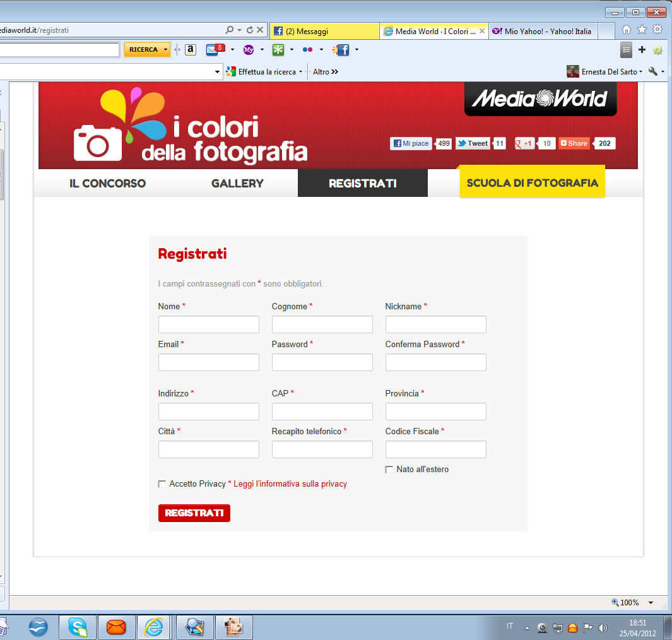Click the Amazon toolbar icon
This screenshot has height=640, width=672.
tap(191, 50)
